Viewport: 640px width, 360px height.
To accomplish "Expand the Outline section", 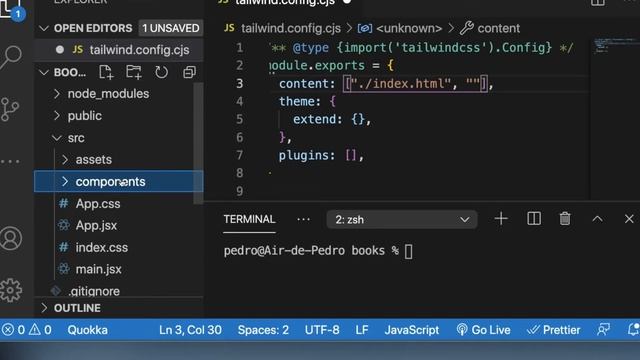I will (44, 308).
